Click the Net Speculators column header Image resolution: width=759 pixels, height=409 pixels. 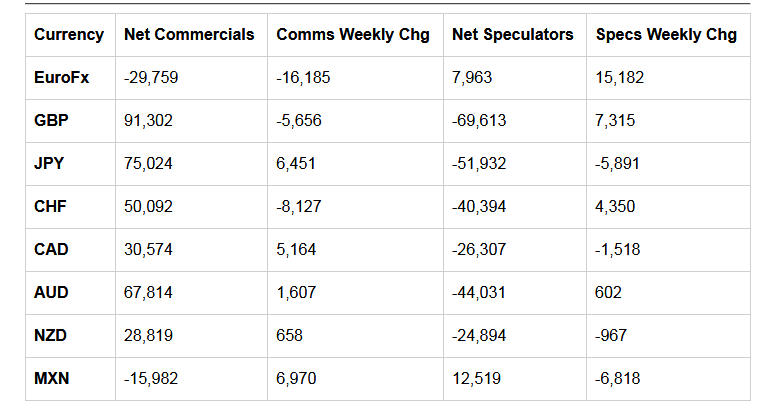(x=512, y=34)
